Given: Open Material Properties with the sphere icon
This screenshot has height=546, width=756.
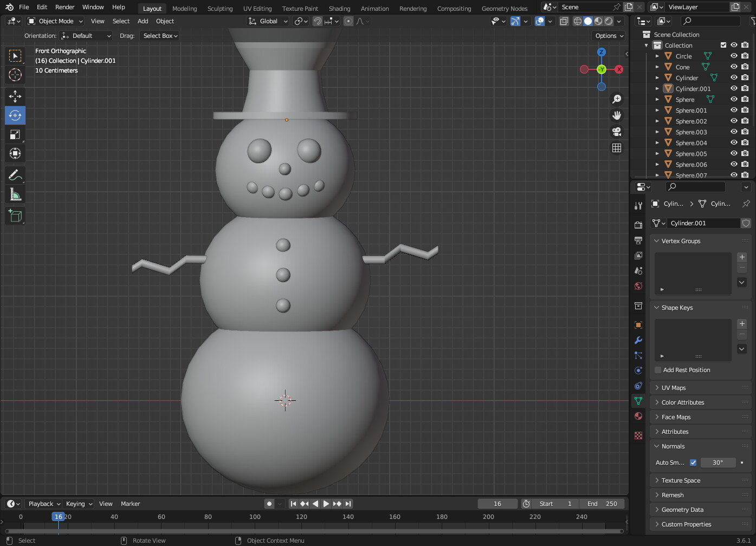Looking at the screenshot, I should tap(638, 416).
